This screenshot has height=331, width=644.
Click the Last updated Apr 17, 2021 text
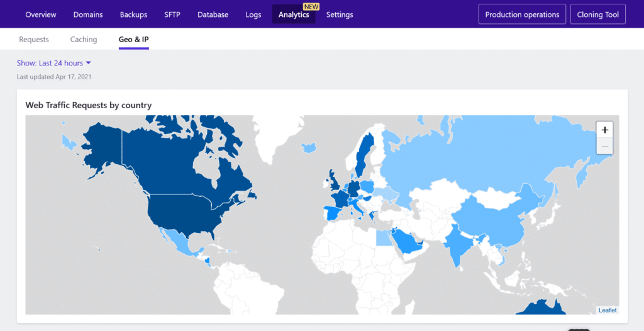point(54,77)
